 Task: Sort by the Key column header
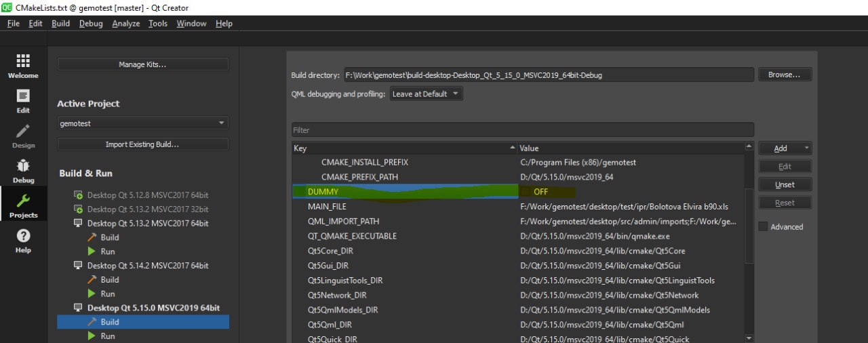(404, 148)
